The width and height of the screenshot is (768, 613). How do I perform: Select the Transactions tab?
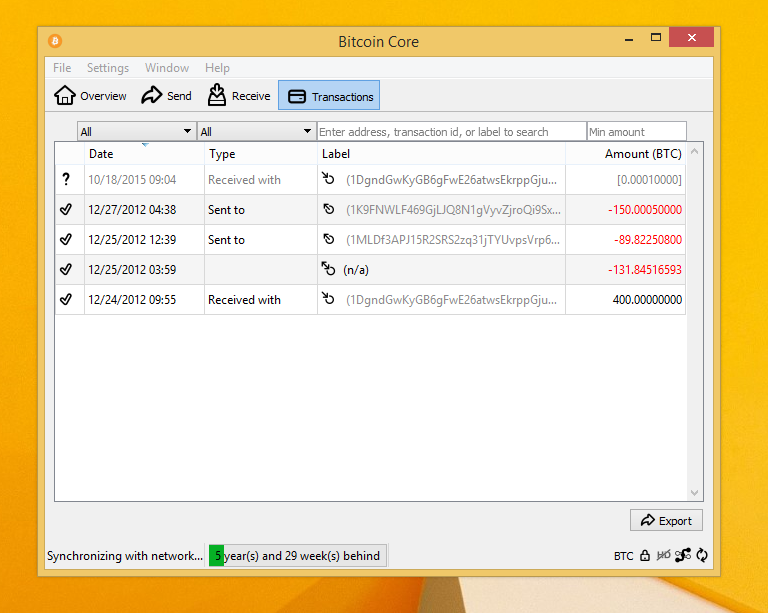(329, 95)
